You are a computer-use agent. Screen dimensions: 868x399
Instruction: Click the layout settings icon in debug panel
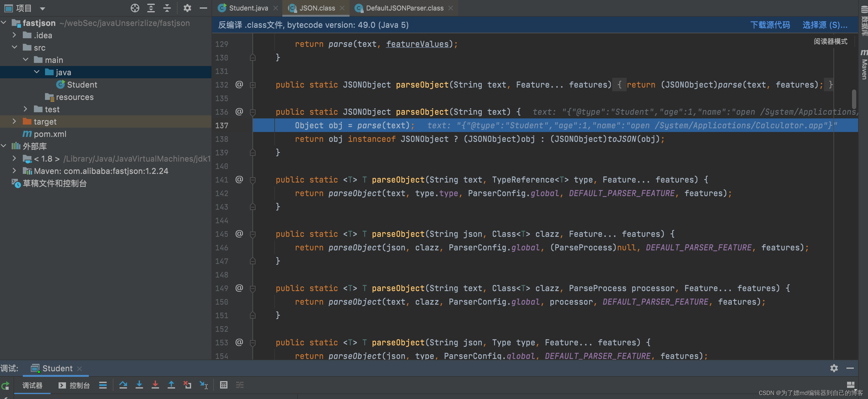tap(850, 385)
